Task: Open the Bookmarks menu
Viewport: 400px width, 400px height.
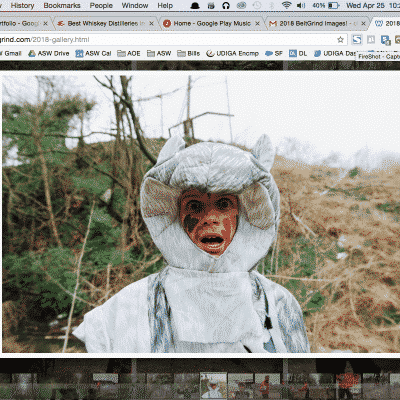Action: [x=62, y=6]
